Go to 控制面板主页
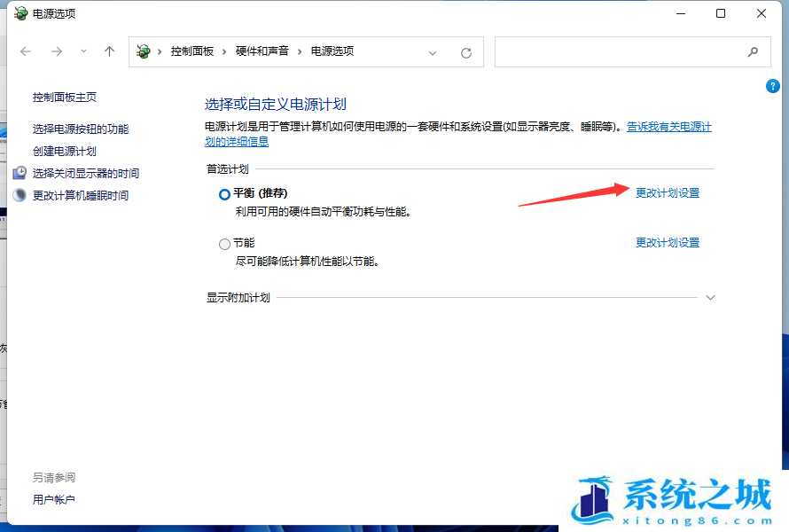Screen dimensions: 789x532 click(65, 98)
